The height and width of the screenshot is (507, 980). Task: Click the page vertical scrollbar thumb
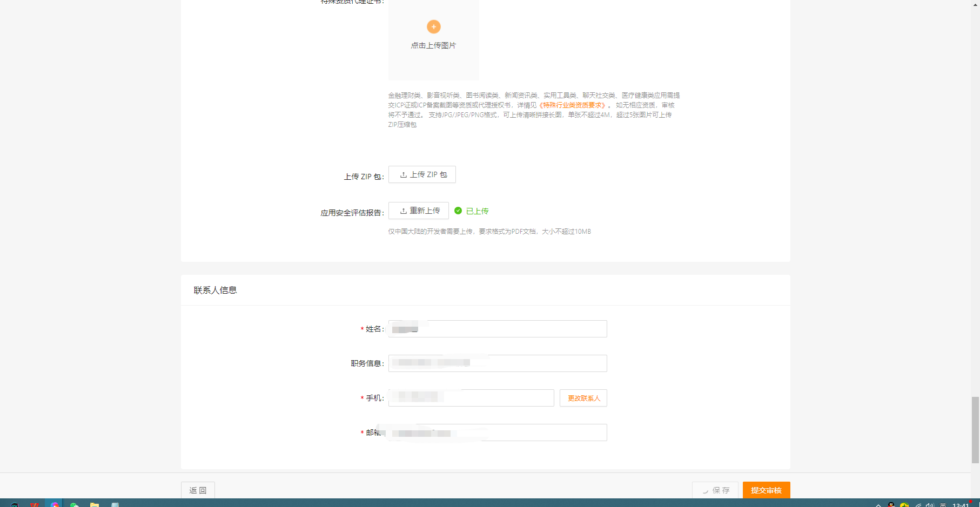pos(975,430)
